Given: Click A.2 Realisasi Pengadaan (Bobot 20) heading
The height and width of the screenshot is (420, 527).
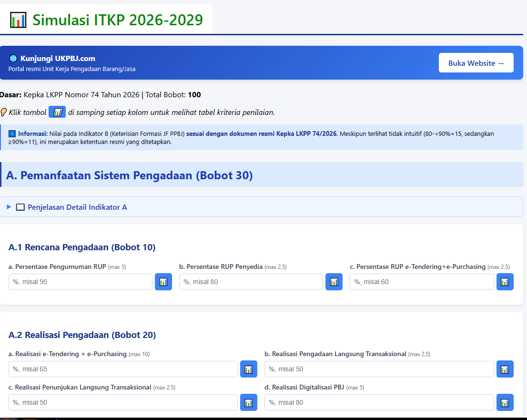Looking at the screenshot, I should click(82, 335).
